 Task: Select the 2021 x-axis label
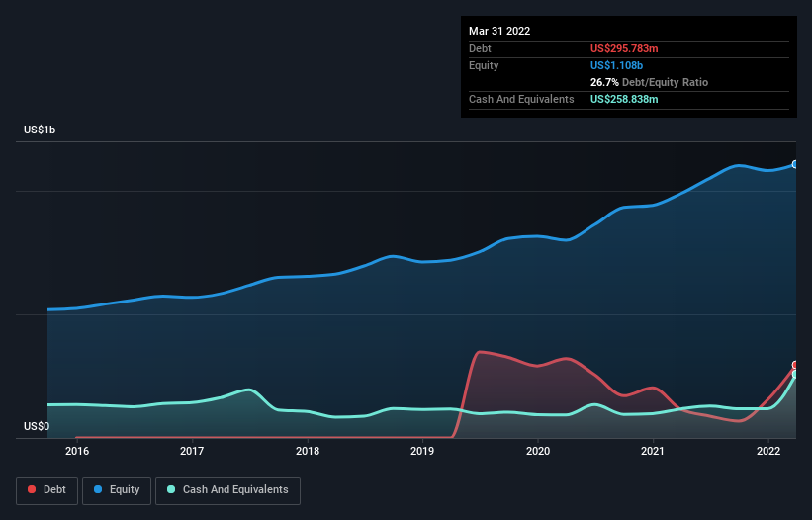point(653,451)
